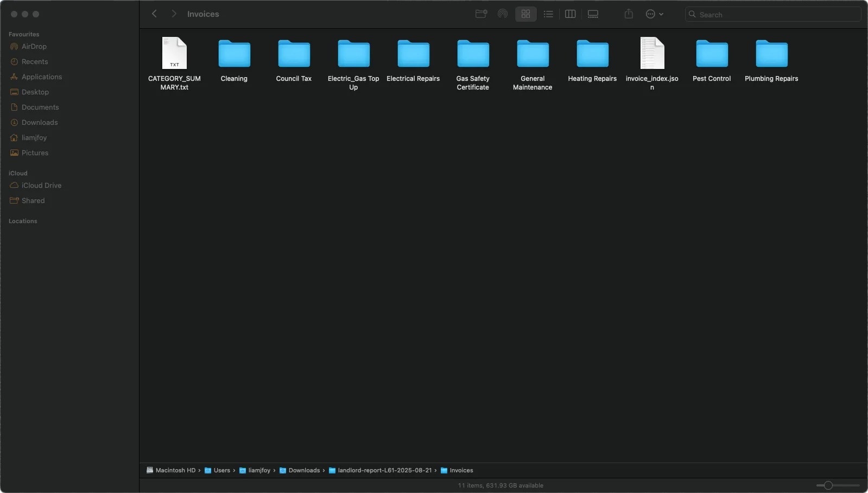This screenshot has width=868, height=493.
Task: Select the Council Tax folder
Action: (x=294, y=54)
